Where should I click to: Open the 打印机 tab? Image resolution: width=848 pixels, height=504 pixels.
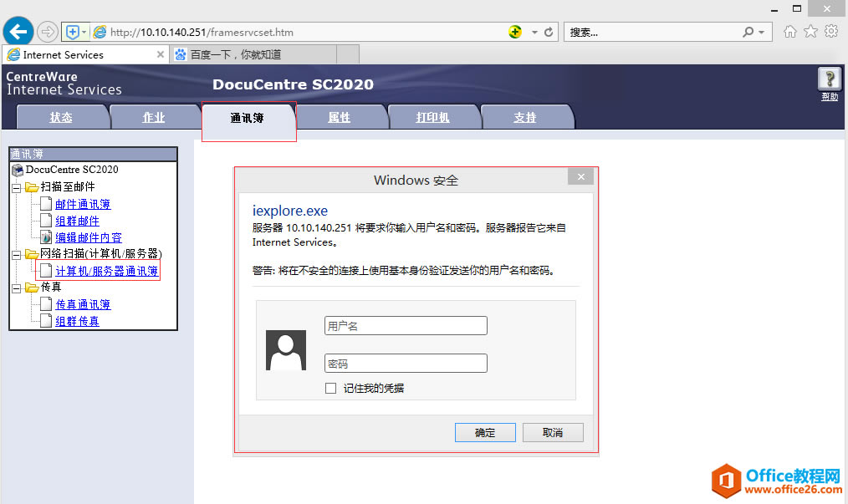(x=432, y=117)
